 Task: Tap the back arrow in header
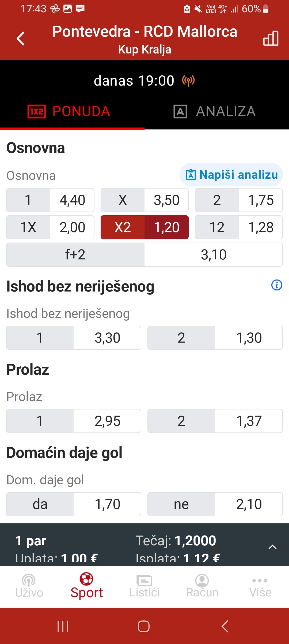(21, 39)
